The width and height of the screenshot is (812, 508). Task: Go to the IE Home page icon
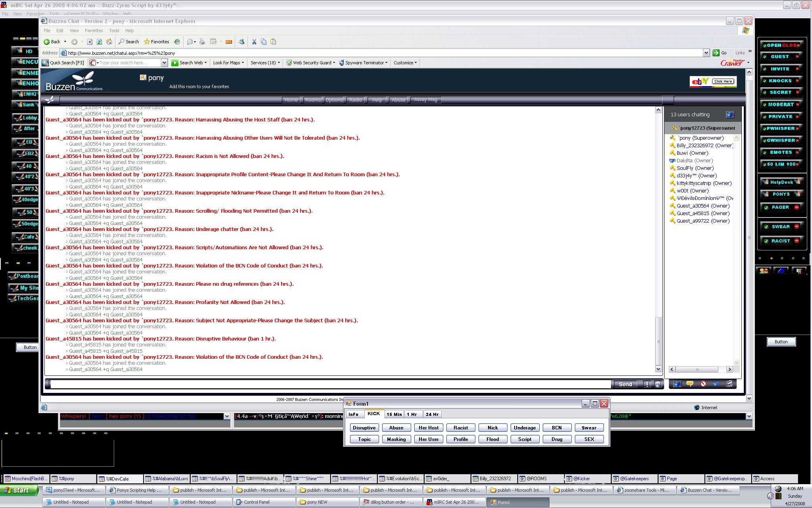pyautogui.click(x=109, y=42)
